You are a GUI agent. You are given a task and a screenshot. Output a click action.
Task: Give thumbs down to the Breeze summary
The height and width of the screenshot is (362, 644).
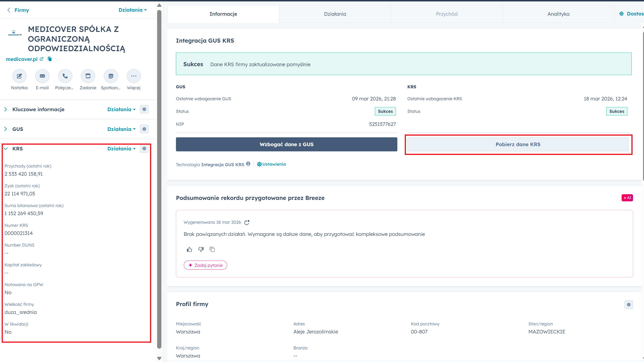coord(201,249)
